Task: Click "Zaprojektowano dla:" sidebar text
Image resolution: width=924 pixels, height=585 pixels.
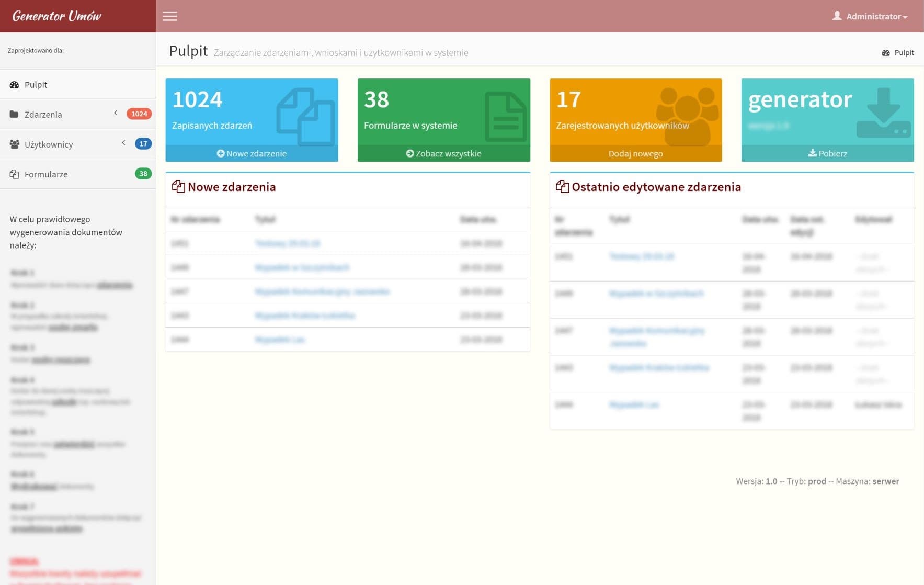Action: [x=36, y=51]
